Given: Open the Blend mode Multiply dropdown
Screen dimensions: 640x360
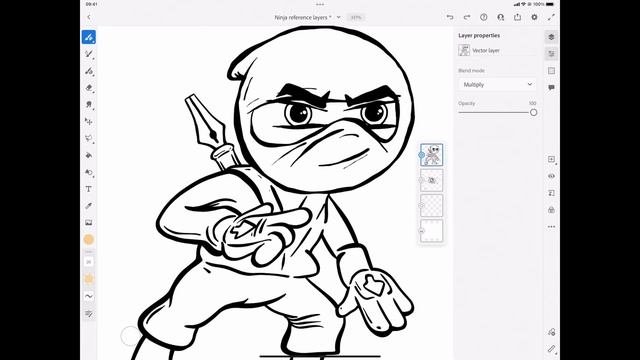Looking at the screenshot, I should pos(498,84).
